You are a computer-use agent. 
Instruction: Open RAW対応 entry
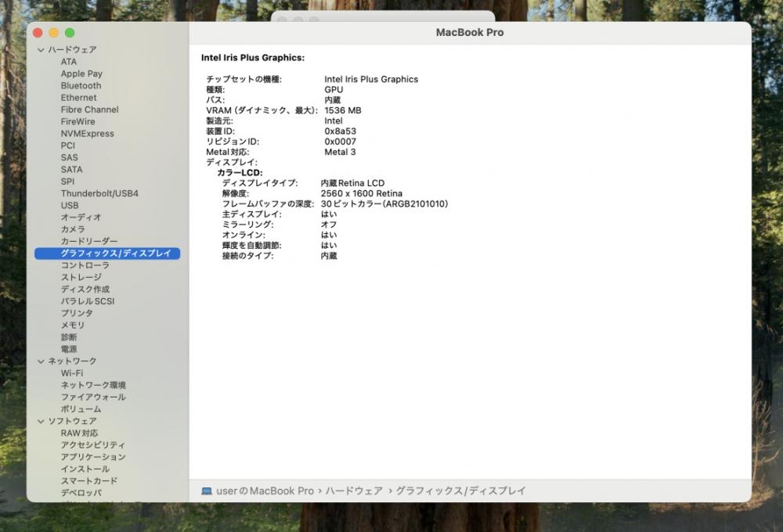click(79, 433)
